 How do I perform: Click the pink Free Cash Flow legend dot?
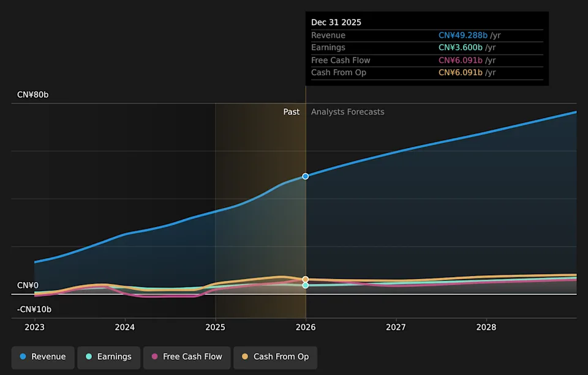point(155,357)
